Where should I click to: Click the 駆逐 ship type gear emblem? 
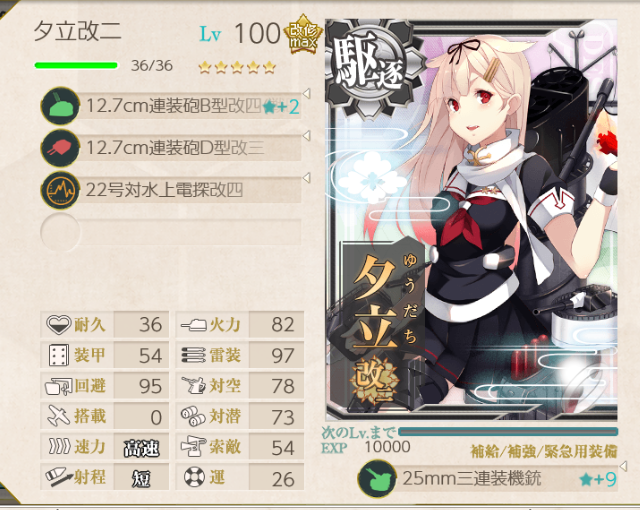click(369, 67)
